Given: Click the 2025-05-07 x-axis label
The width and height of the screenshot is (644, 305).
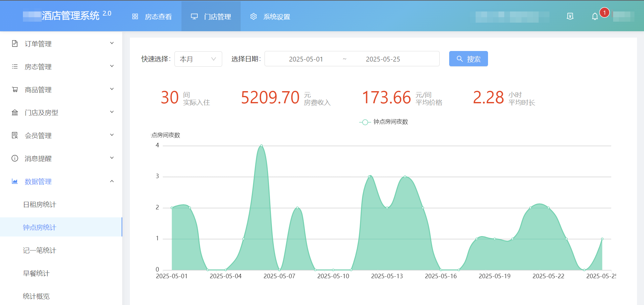Looking at the screenshot, I should [279, 276].
